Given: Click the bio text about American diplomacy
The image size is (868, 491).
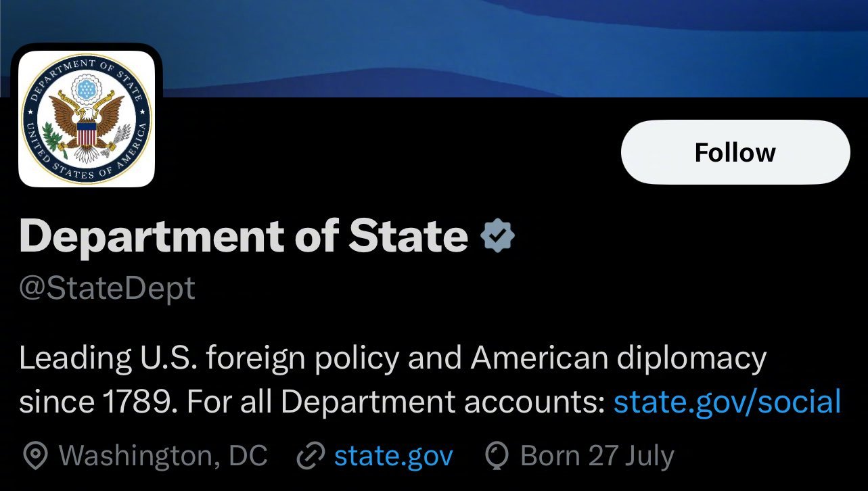Looking at the screenshot, I should click(430, 380).
